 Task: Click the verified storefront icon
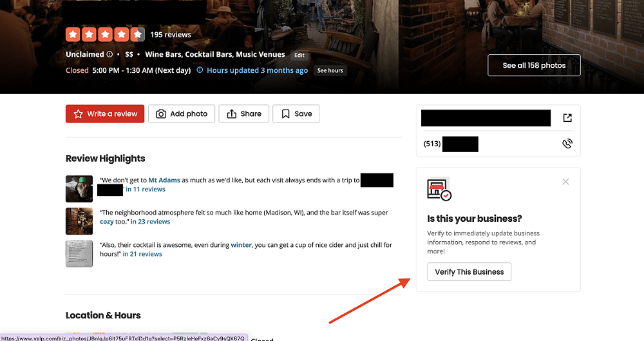(439, 190)
